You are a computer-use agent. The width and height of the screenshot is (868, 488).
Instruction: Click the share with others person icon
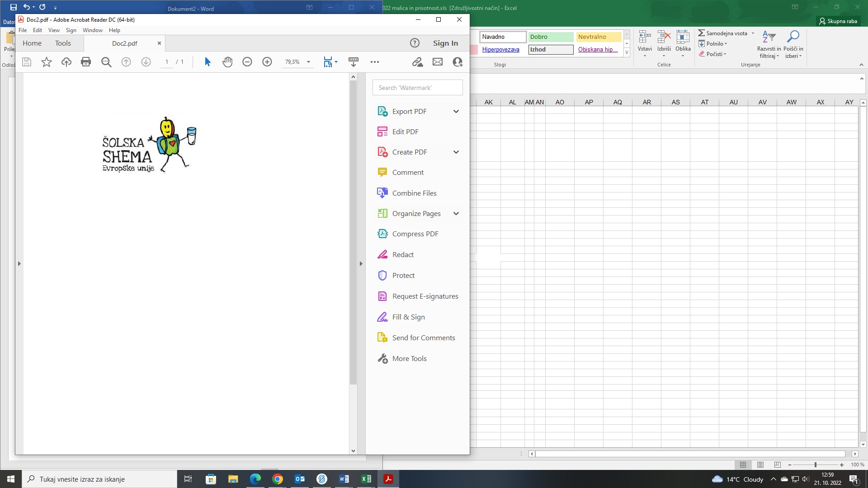click(x=458, y=62)
